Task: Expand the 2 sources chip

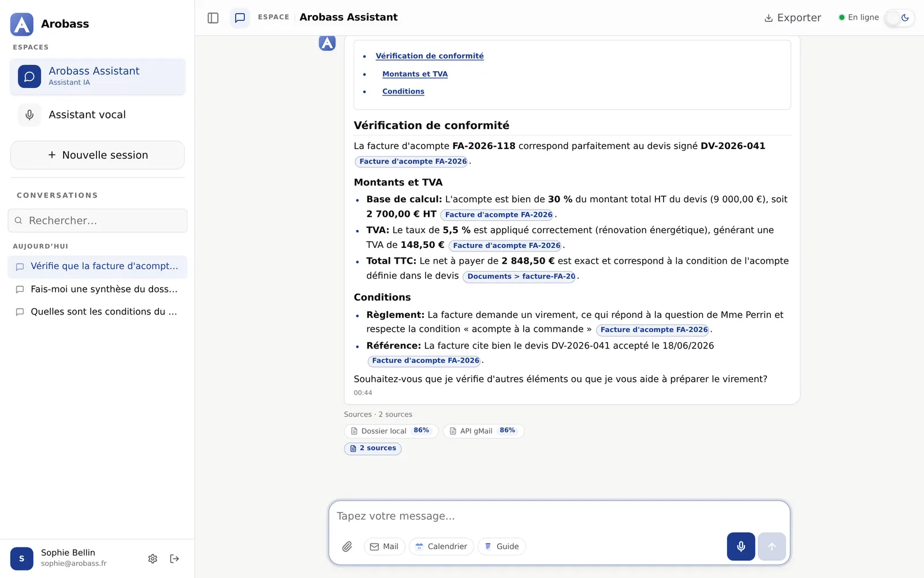Action: [373, 448]
